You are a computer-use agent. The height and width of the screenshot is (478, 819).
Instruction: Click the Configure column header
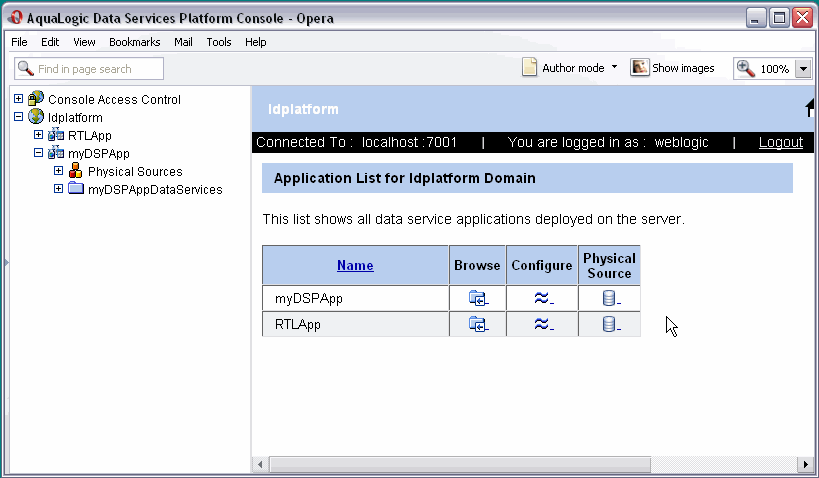[542, 265]
